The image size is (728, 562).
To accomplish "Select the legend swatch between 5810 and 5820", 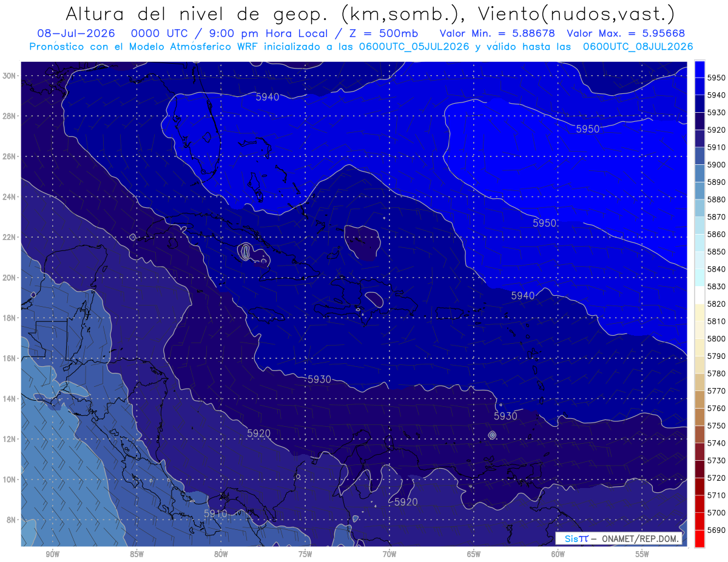I will (699, 312).
